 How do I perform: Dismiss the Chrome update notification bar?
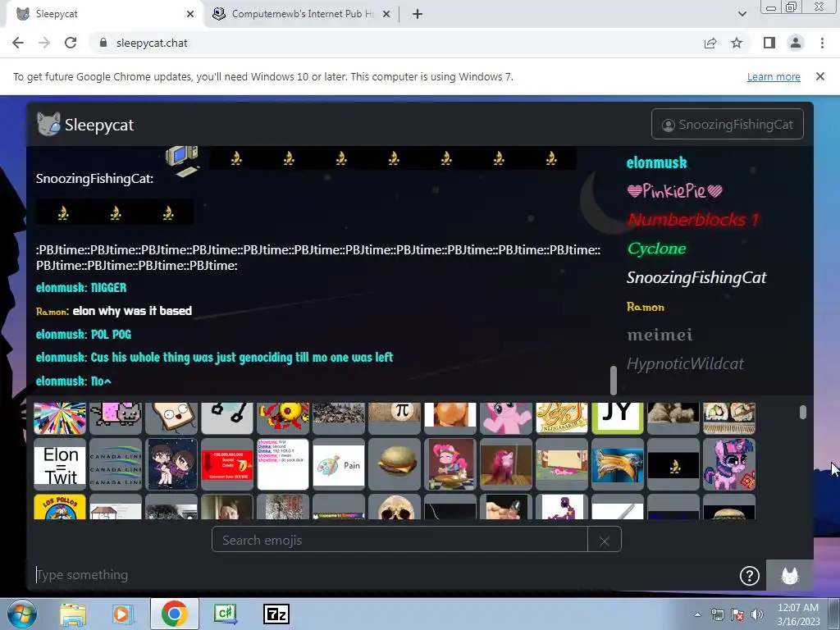click(819, 76)
